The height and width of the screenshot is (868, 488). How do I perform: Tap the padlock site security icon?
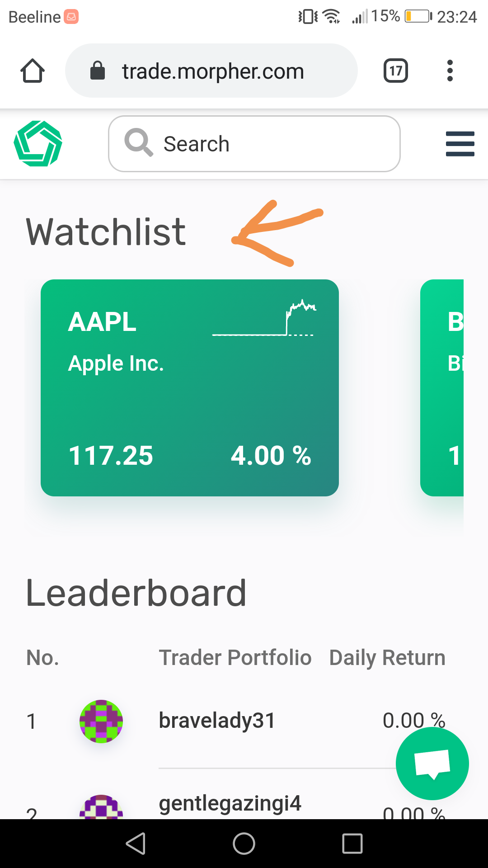tap(98, 71)
